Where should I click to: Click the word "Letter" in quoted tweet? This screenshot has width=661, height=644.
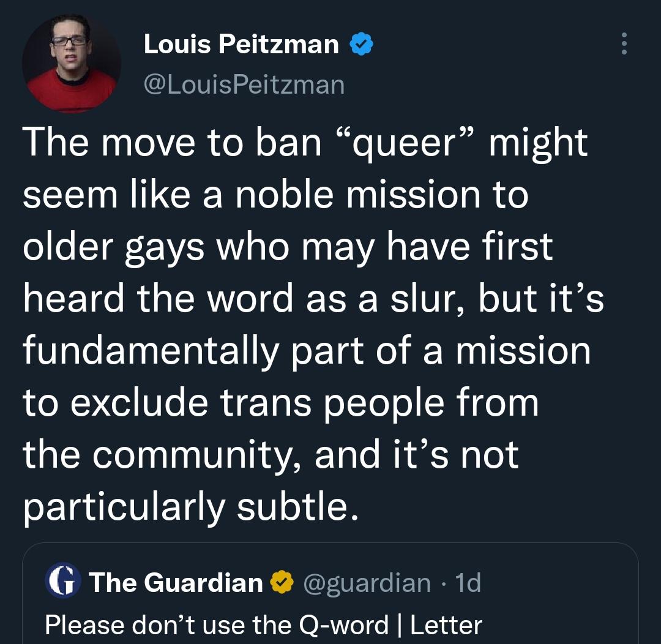coord(446,625)
